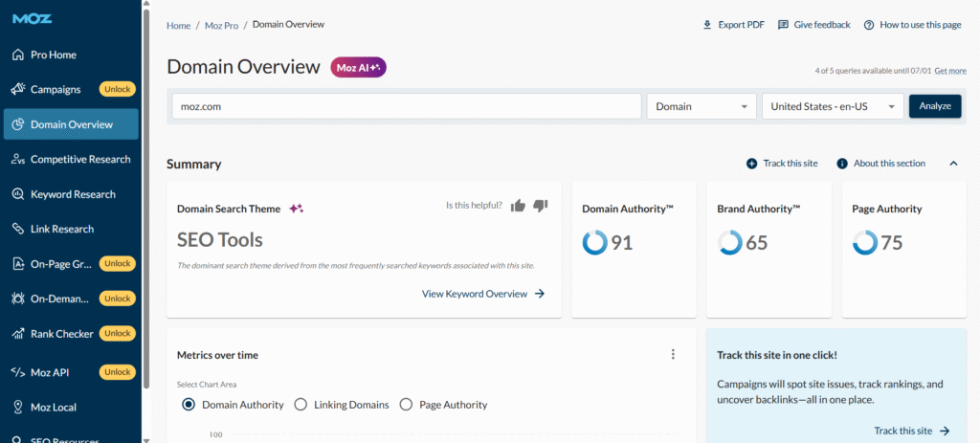The height and width of the screenshot is (443, 980).
Task: Click the Export PDF text link
Action: tap(742, 25)
